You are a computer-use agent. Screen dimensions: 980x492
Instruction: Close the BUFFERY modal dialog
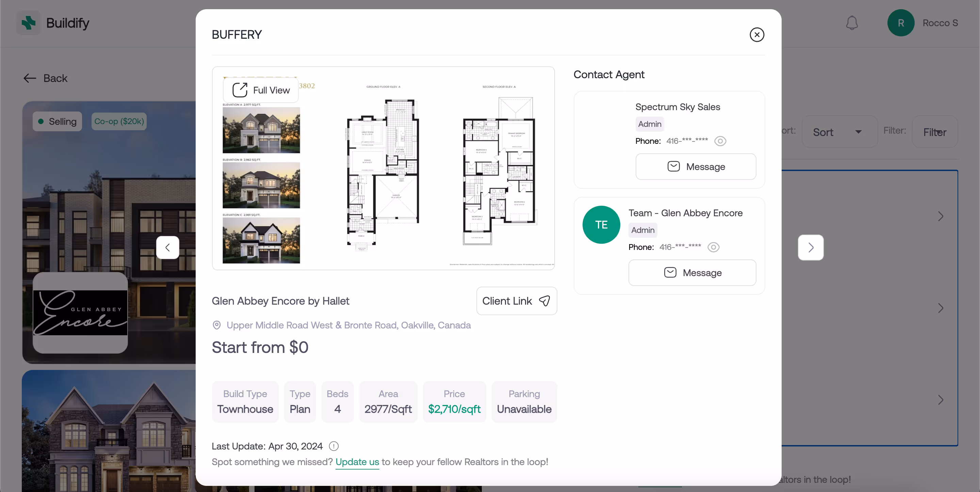click(x=757, y=35)
